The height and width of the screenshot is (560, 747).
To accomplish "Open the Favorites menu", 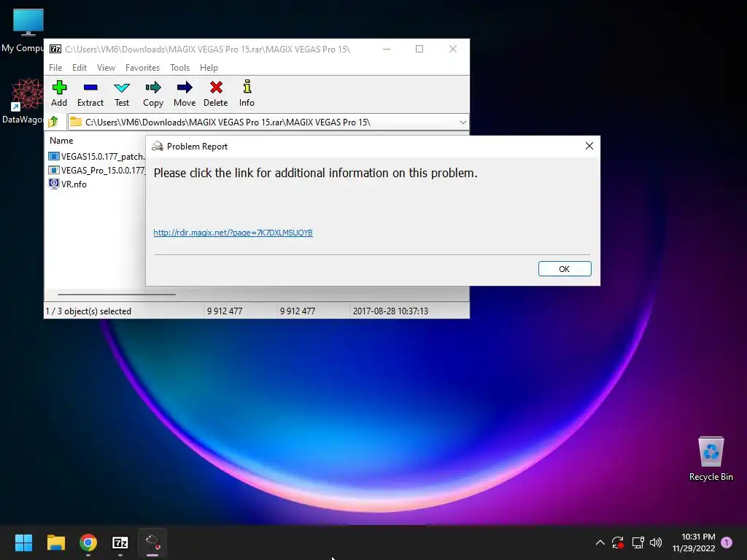I will point(142,68).
